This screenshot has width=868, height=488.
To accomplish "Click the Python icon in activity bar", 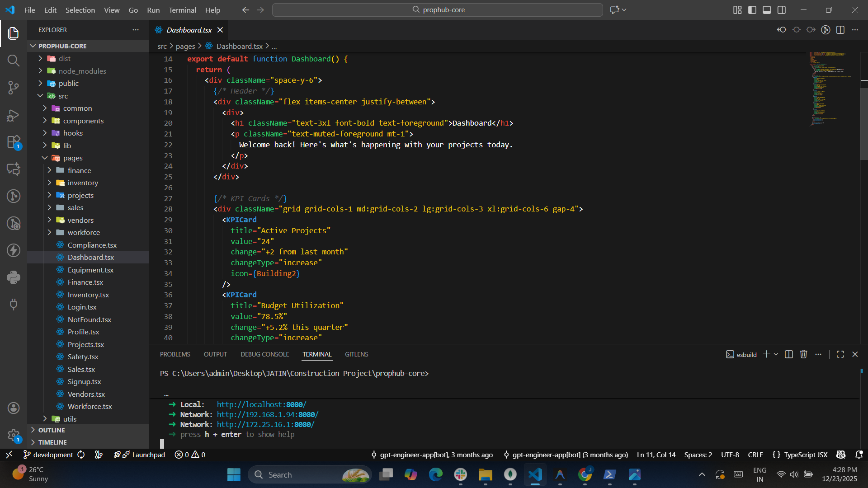I will tap(14, 277).
